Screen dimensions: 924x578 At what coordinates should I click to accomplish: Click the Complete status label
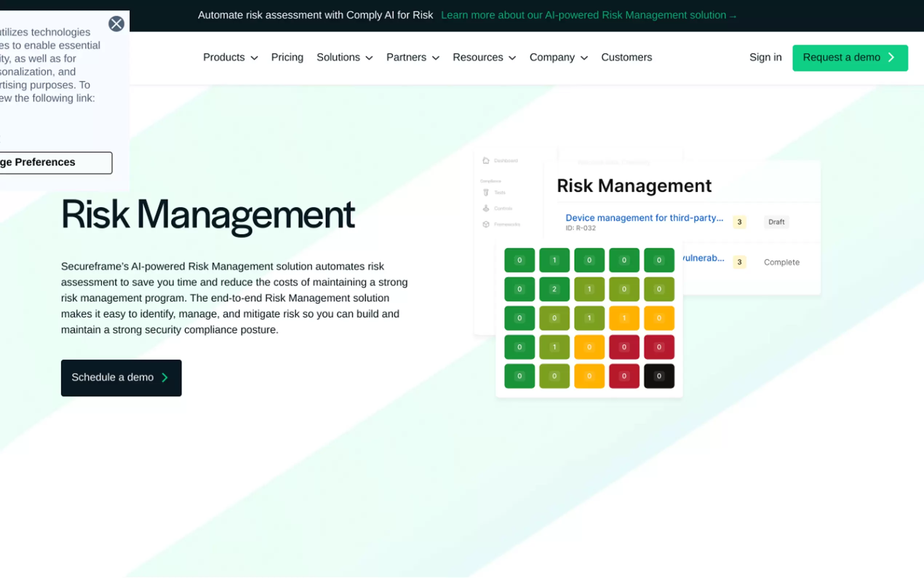[x=781, y=262]
